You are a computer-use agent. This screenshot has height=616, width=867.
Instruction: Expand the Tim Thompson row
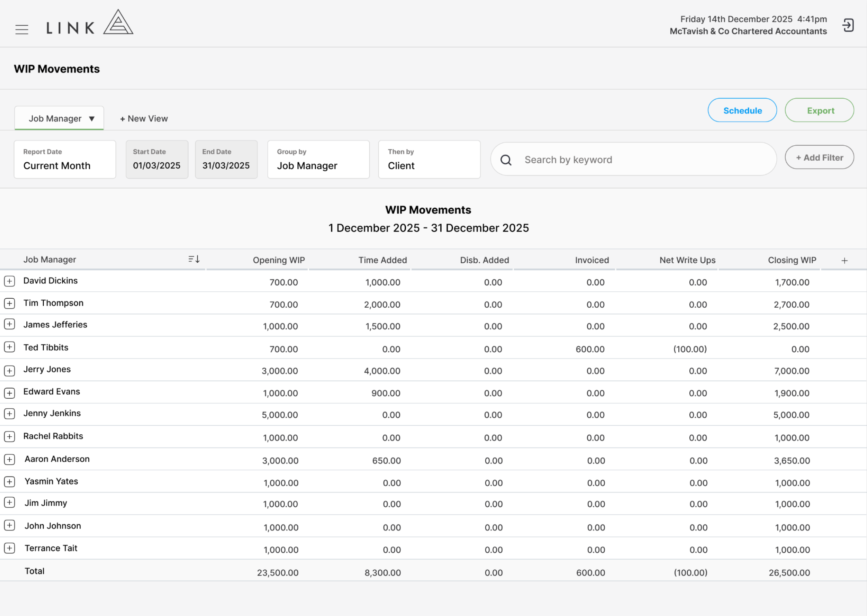point(10,303)
